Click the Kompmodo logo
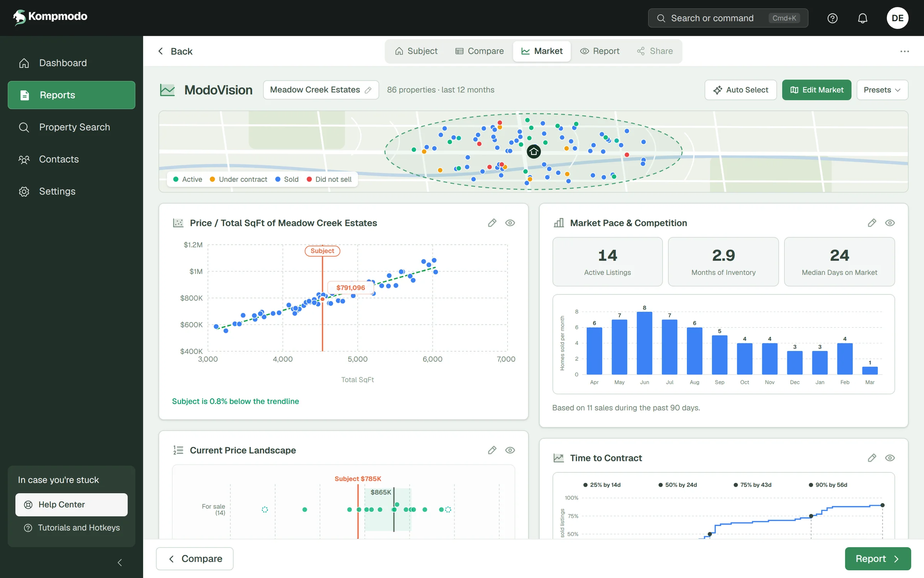Screen dimensions: 924x578 50,17
